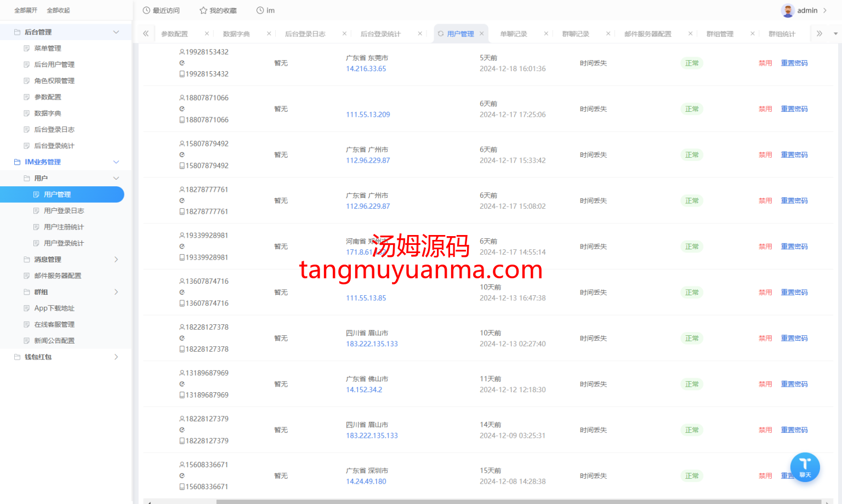Click the admin avatar icon
Viewport: 842px width, 504px height.
[x=788, y=10]
